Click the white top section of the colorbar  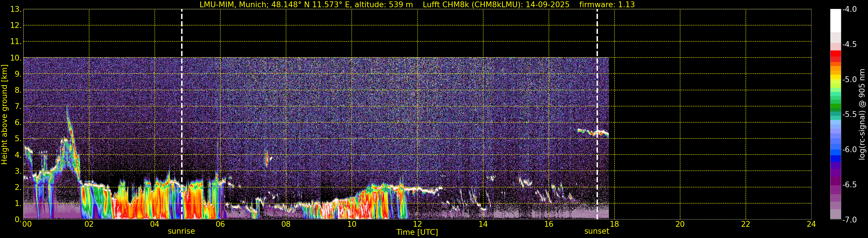[836, 20]
